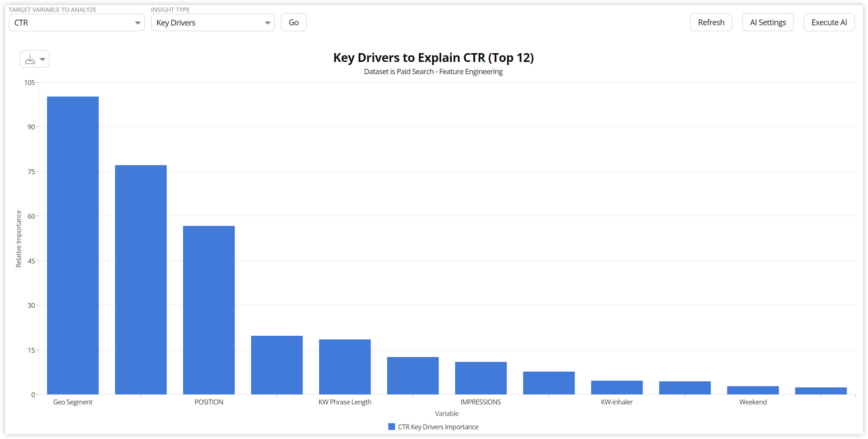Click the y-axis value 105
The image size is (868, 439).
(29, 83)
